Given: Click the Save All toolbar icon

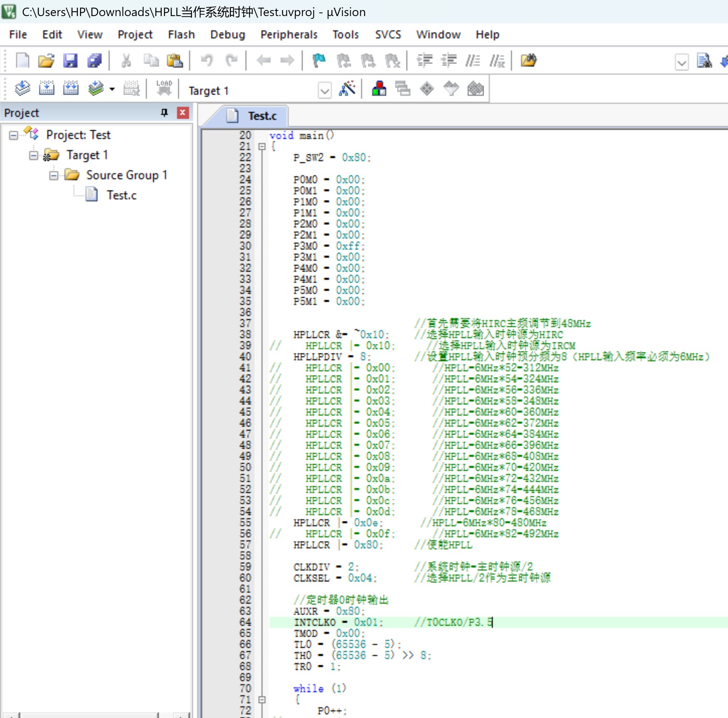Looking at the screenshot, I should 95,61.
